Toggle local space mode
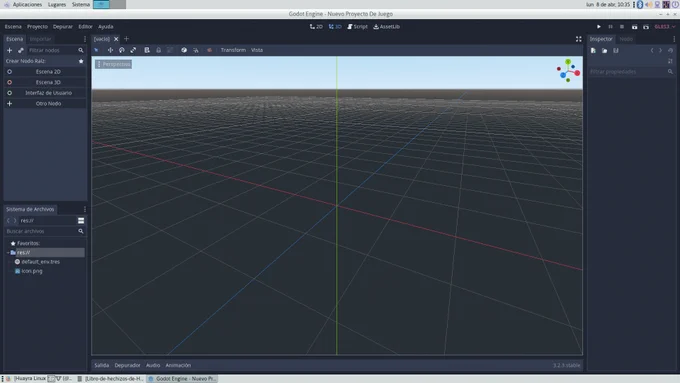The width and height of the screenshot is (680, 383). pyautogui.click(x=184, y=50)
